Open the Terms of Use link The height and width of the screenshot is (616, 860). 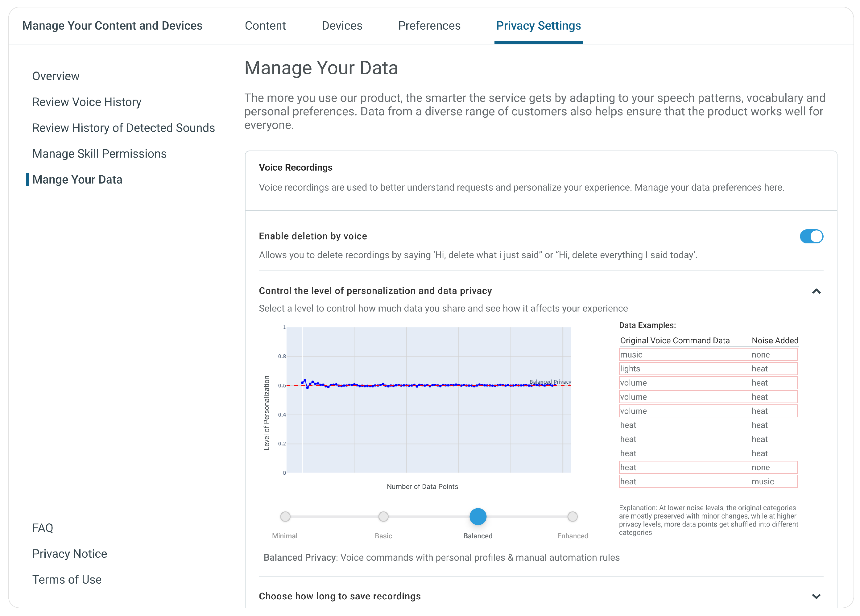point(67,579)
